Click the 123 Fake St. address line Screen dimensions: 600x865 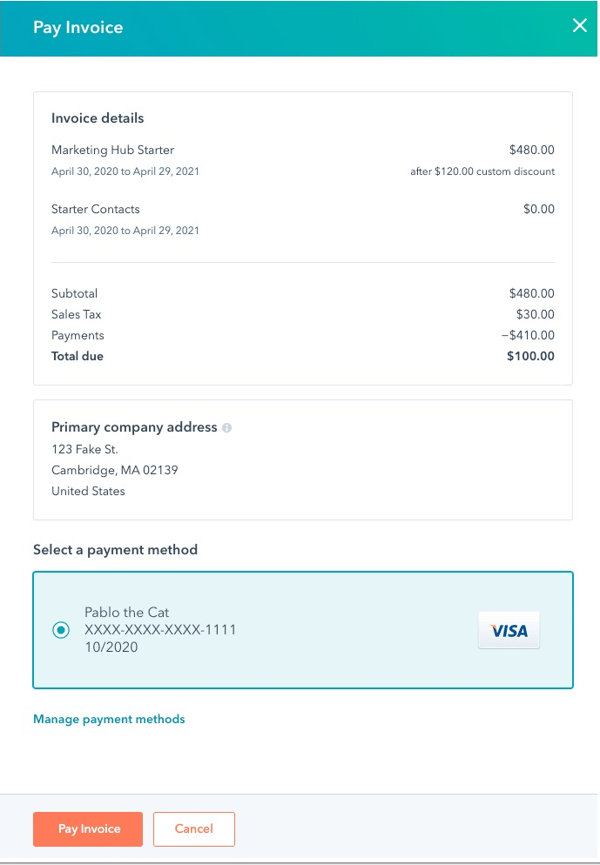[x=85, y=449]
